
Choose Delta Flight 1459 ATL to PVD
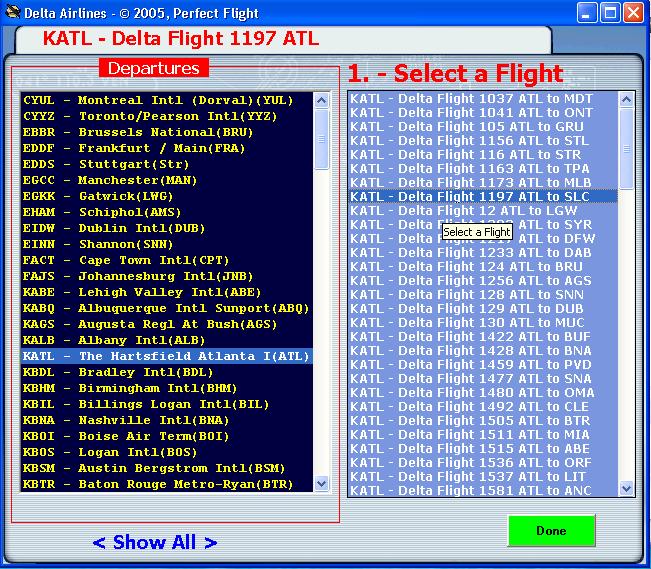click(x=483, y=365)
